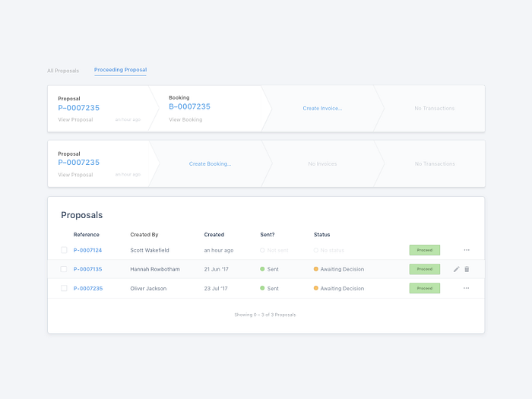The width and height of the screenshot is (532, 399).
Task: Click the Sent? column header
Action: coord(268,234)
